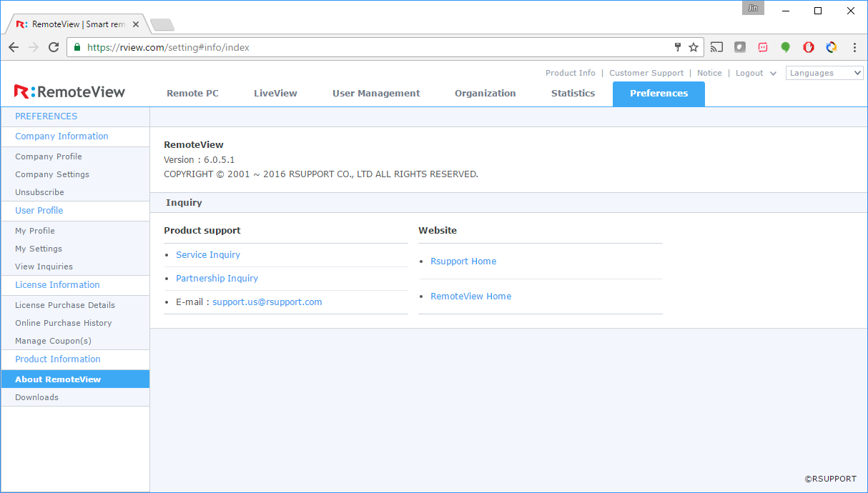
Task: Open the Chrome three-dot menu
Action: tap(854, 47)
